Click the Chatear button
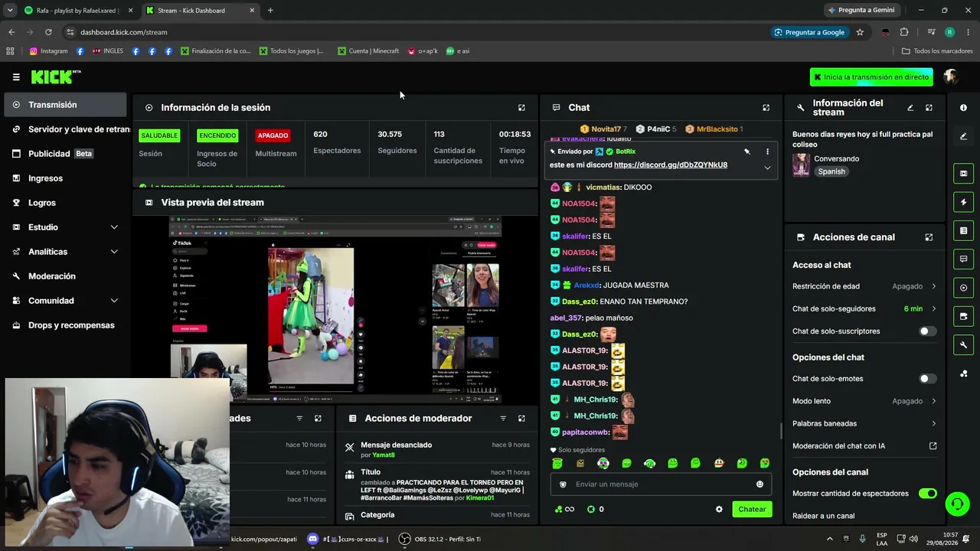This screenshot has height=551, width=980. pos(752,510)
